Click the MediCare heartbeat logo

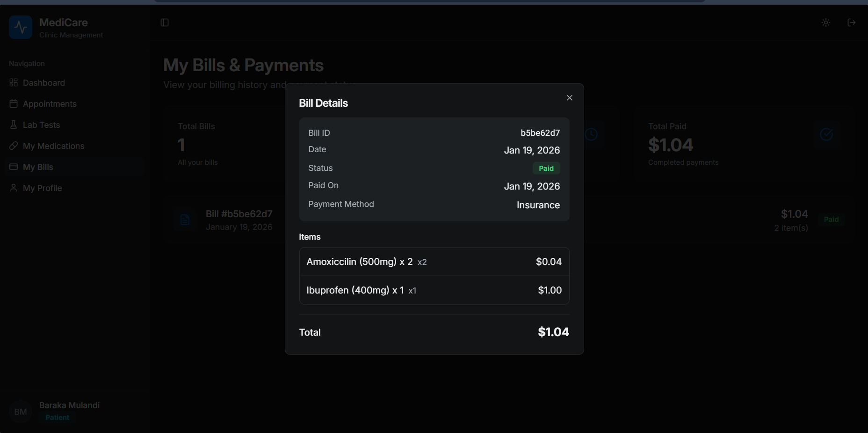(21, 28)
